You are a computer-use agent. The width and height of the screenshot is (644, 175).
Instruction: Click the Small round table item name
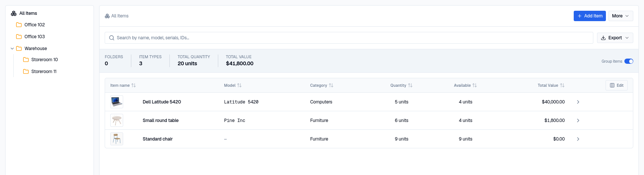161,120
